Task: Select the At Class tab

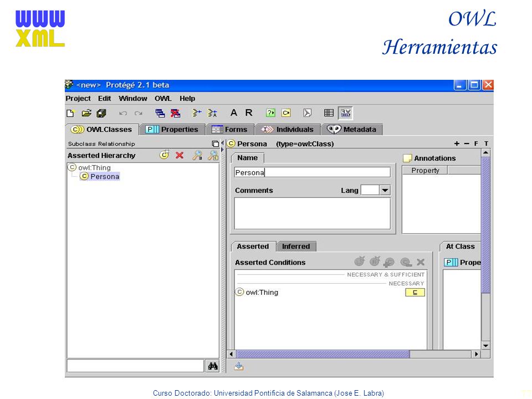Action: [461, 246]
